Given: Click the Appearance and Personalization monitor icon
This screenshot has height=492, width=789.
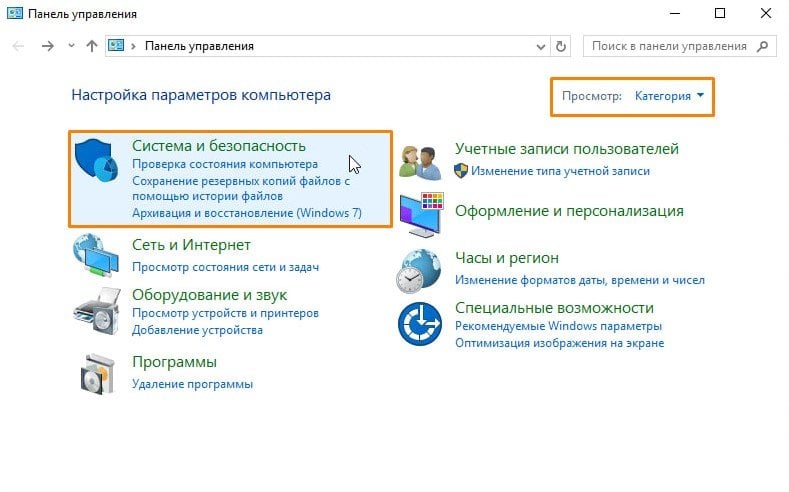Looking at the screenshot, I should (422, 215).
